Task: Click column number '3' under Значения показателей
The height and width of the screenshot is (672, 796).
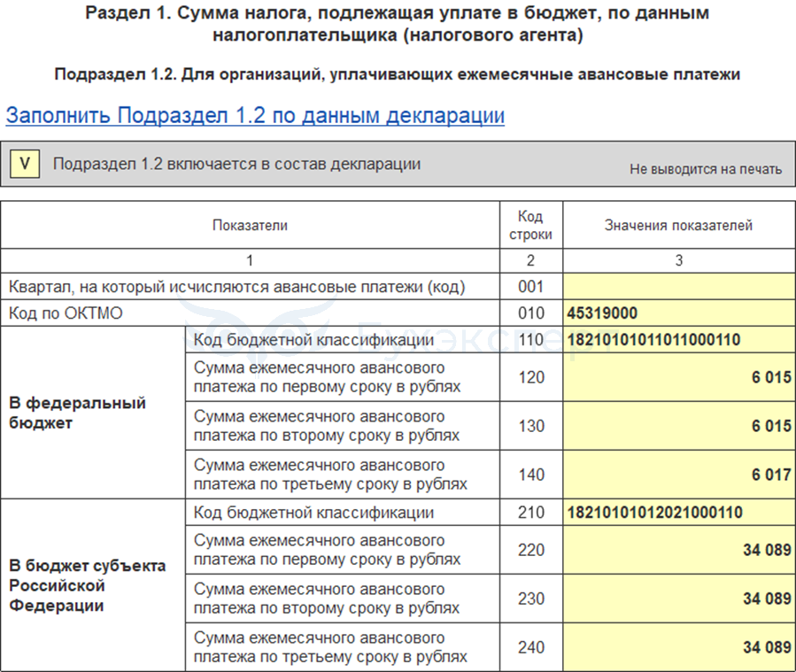Action: coord(679,261)
